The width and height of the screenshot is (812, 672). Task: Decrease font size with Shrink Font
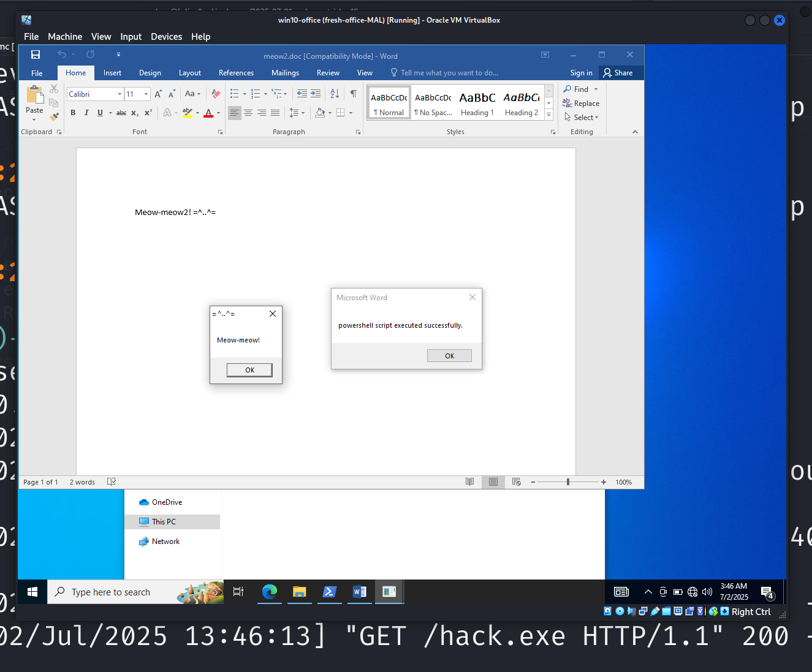[172, 94]
